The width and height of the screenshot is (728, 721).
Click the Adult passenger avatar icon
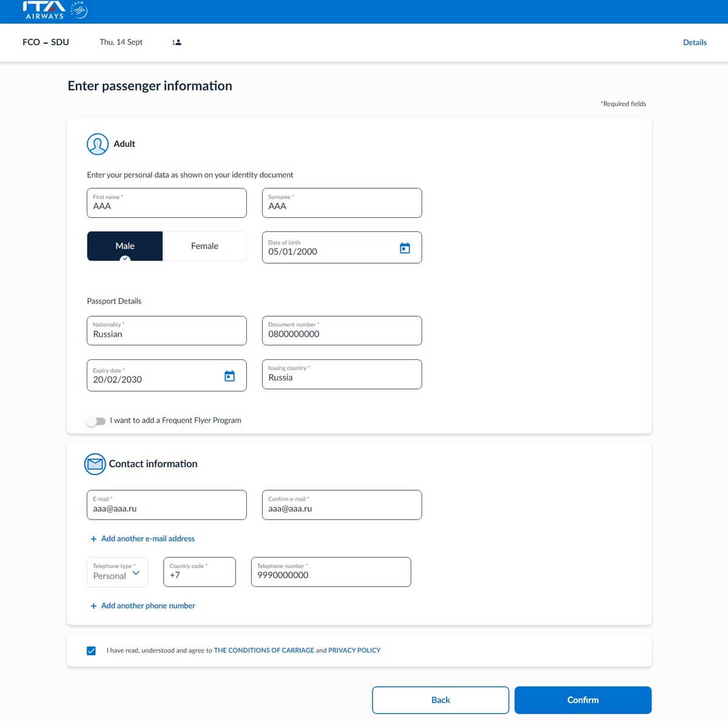click(98, 144)
